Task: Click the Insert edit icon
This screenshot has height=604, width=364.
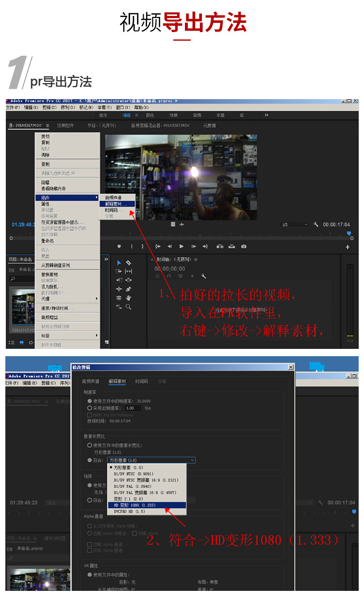Action: coord(220,246)
